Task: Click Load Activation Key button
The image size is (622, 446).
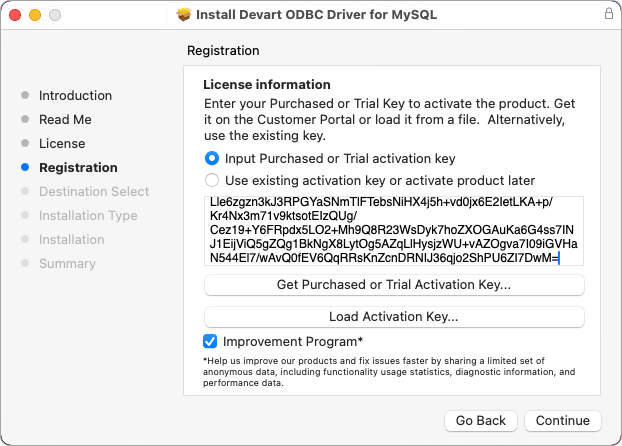Action: point(394,316)
